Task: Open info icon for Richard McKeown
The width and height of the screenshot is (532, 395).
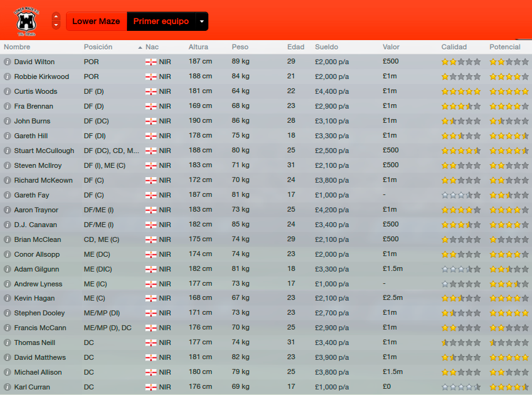Action: (x=7, y=180)
